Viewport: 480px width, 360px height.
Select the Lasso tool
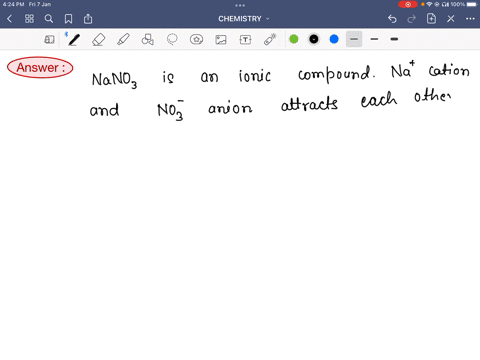172,39
